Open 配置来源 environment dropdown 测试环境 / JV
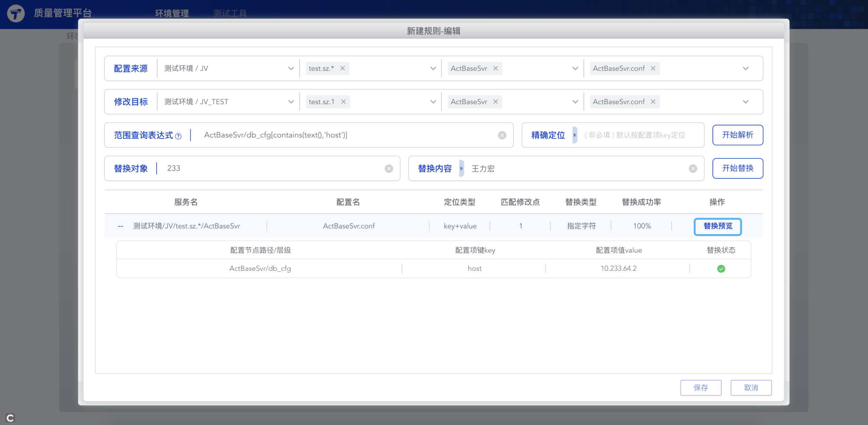The width and height of the screenshot is (868, 425). coord(227,68)
